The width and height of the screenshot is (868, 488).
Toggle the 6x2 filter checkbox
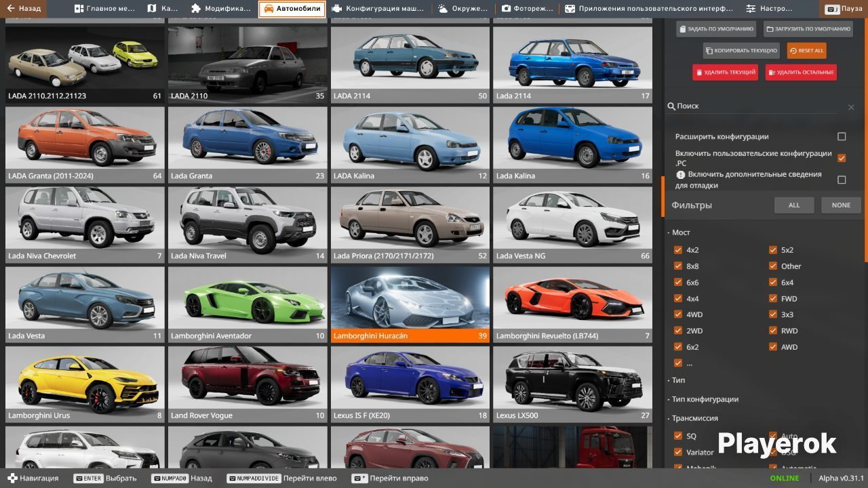point(678,347)
